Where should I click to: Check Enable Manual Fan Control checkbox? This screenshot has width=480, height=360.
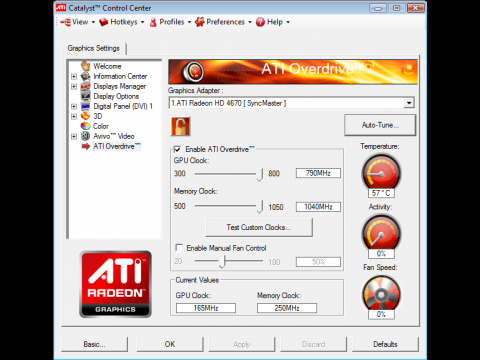[x=179, y=247]
